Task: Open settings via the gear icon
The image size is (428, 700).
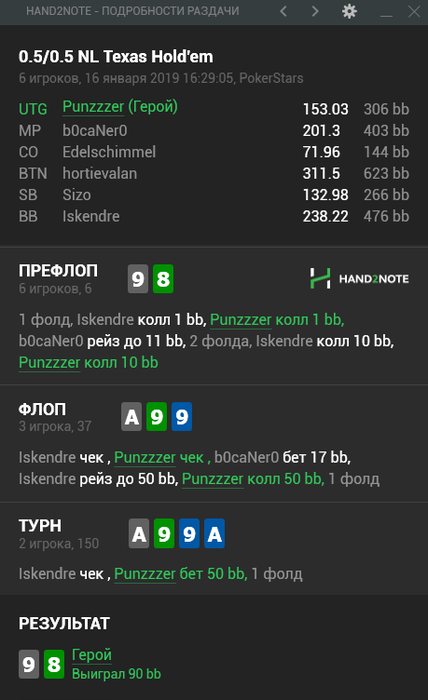Action: (349, 11)
